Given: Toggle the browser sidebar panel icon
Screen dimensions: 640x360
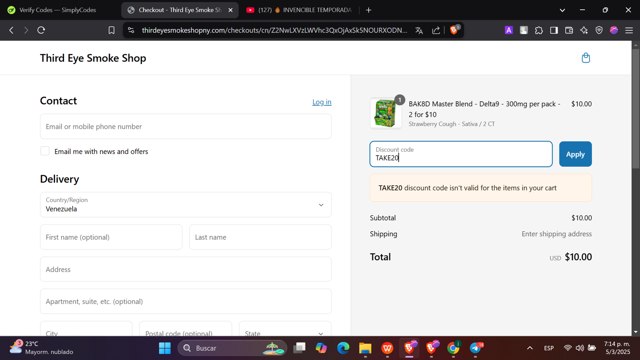Looking at the screenshot, I should (554, 30).
